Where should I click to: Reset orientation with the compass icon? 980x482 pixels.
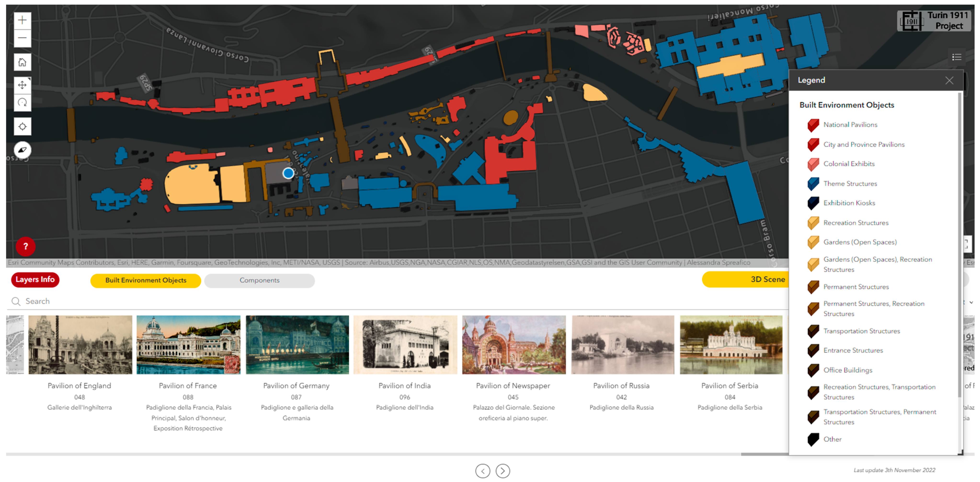pos(22,150)
